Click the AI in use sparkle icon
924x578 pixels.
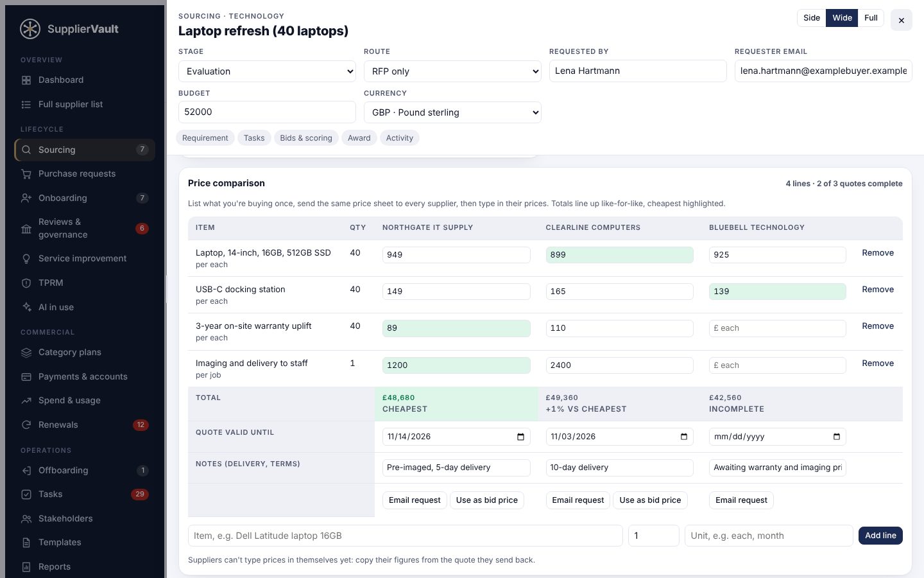point(26,308)
